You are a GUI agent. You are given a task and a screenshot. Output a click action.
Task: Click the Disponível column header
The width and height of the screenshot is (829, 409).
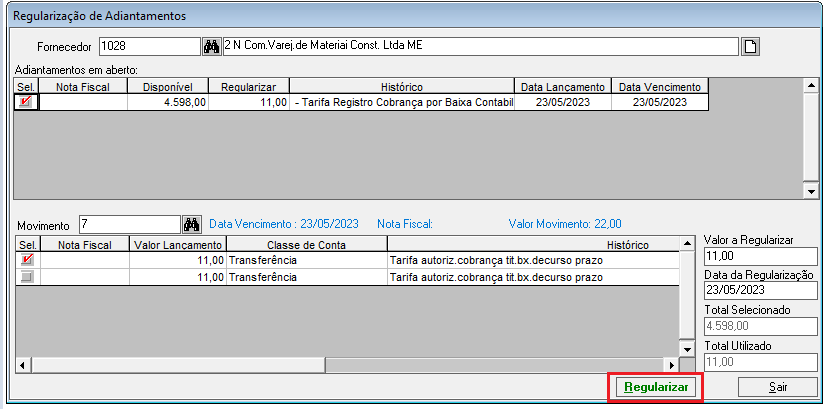(168, 87)
